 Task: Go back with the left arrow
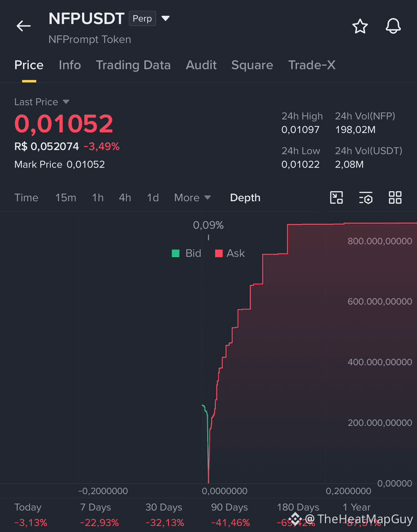tap(24, 26)
